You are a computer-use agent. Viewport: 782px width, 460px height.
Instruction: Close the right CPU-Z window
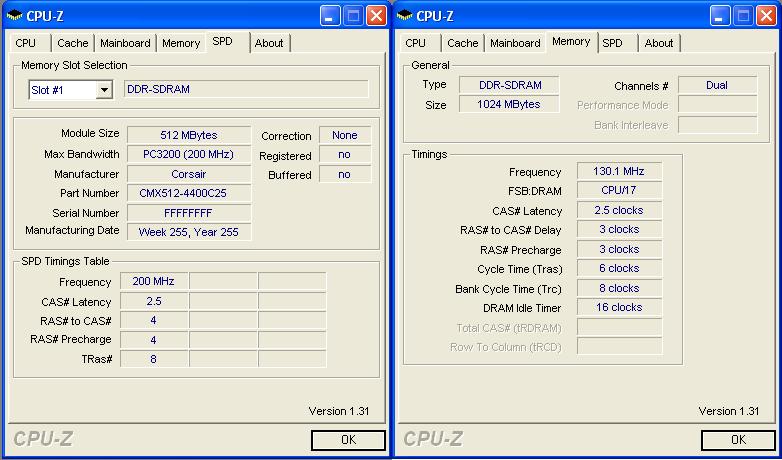pos(767,16)
